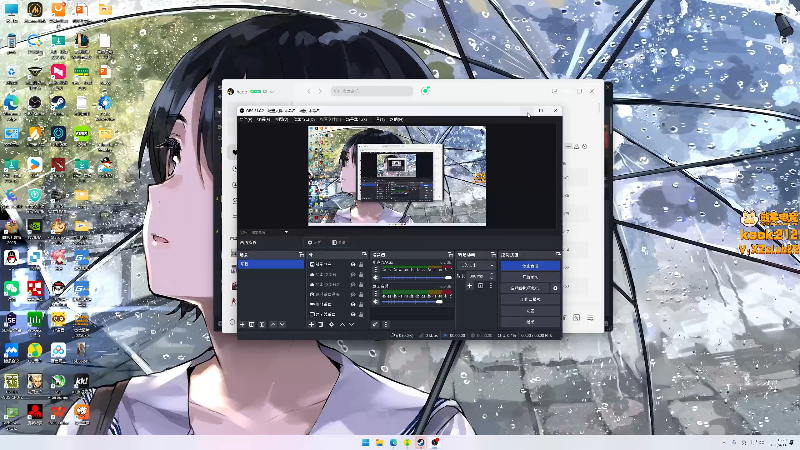The width and height of the screenshot is (800, 450).
Task: Open OBS Docks menu
Action: click(304, 119)
